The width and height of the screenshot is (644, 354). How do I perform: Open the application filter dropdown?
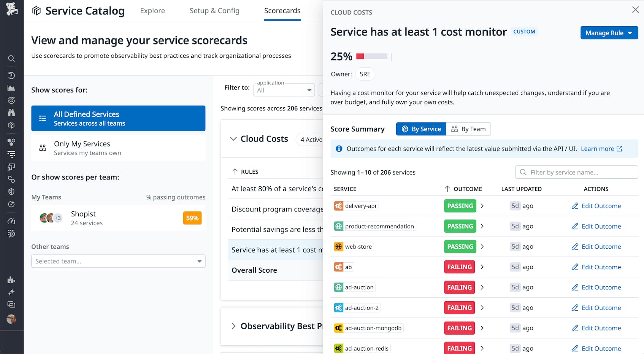284,90
